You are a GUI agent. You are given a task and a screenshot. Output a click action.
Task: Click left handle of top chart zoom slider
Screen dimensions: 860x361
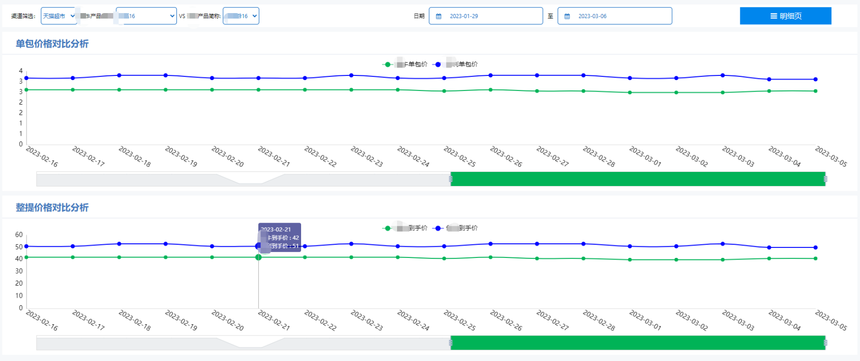tap(451, 179)
